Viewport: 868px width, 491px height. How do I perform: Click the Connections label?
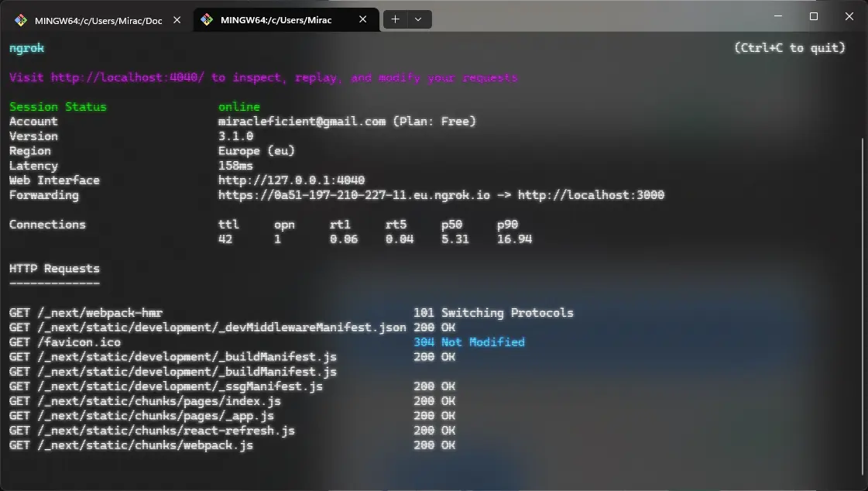point(47,225)
